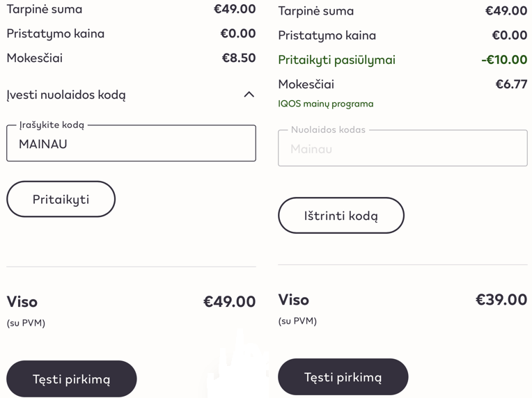Collapse the discount code section chevron
Viewport: 532px width, 398px height.
coord(249,95)
